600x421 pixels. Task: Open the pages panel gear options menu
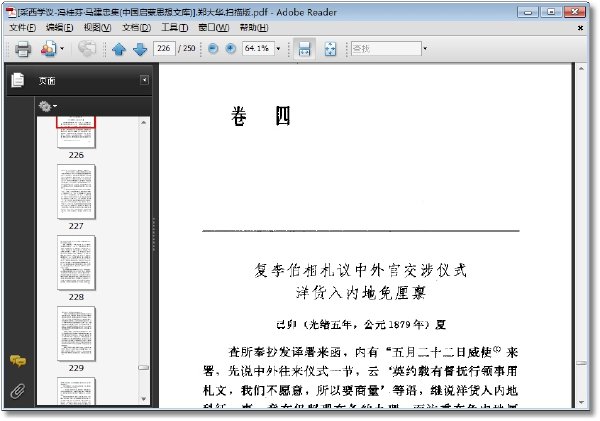[47, 106]
